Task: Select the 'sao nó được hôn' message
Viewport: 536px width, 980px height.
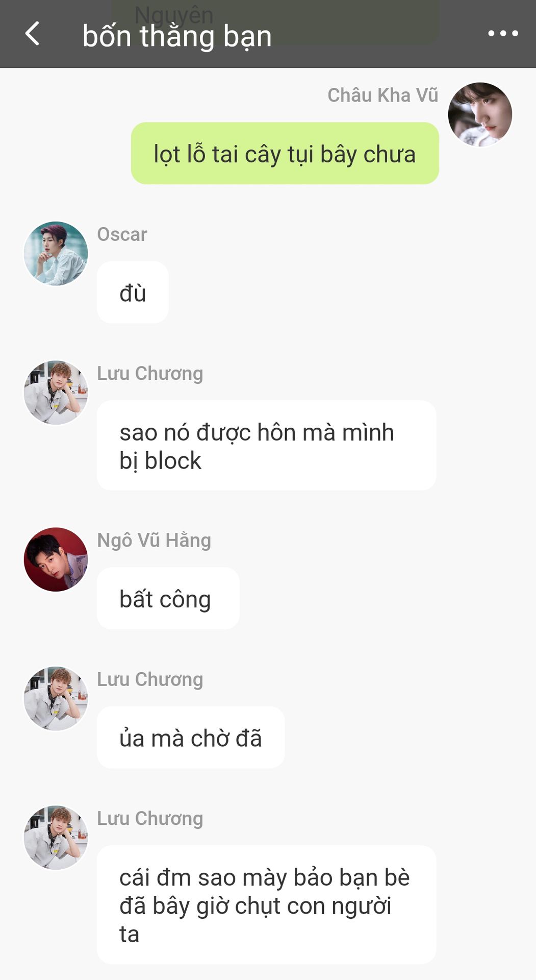Action: (x=266, y=446)
